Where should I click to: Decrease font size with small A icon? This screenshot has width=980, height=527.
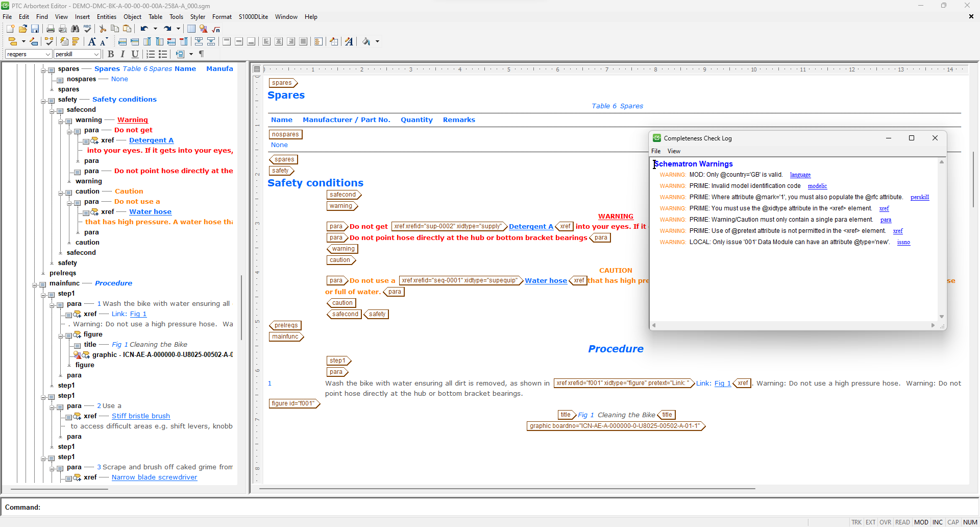coord(104,42)
